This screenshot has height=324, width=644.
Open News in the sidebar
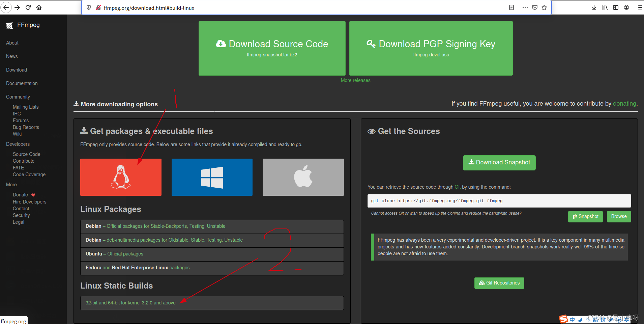[12, 56]
